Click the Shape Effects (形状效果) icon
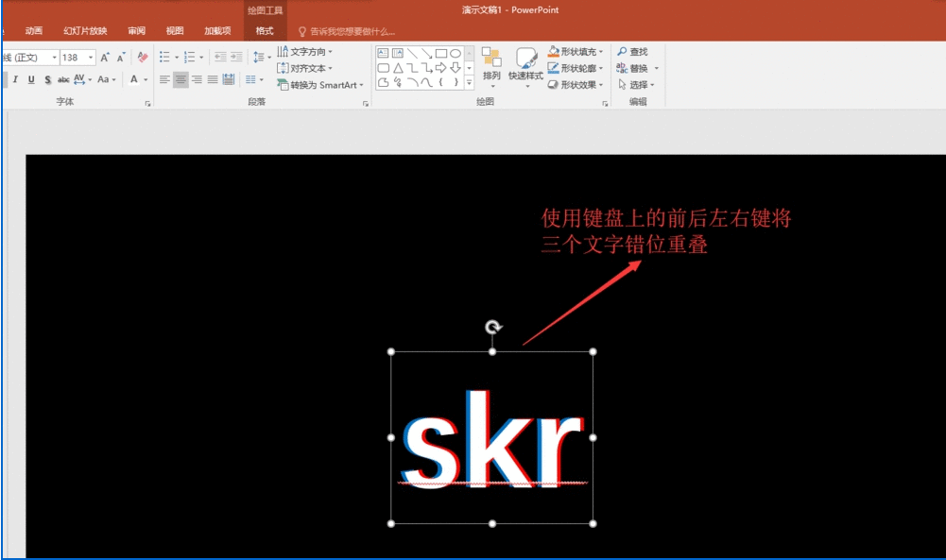Image resolution: width=946 pixels, height=560 pixels. [552, 84]
